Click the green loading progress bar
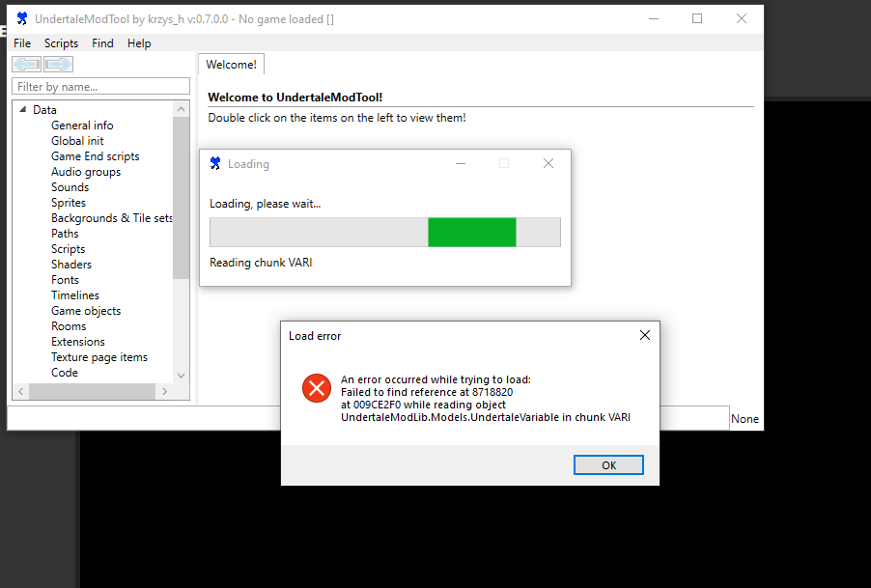Image resolution: width=871 pixels, height=588 pixels. [x=472, y=232]
